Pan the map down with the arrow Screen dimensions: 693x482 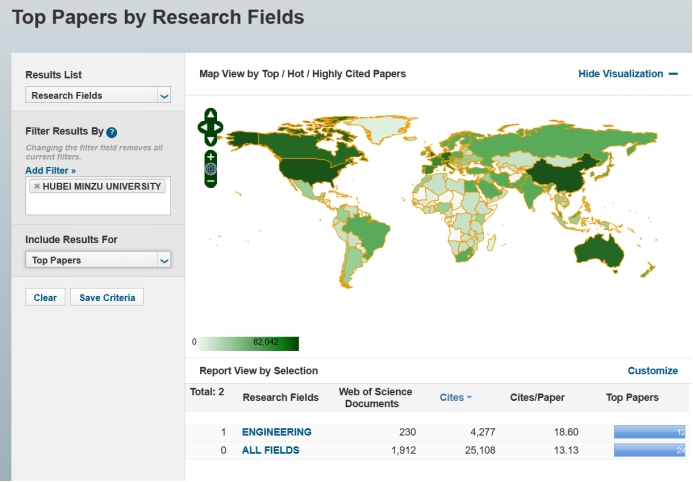point(210,139)
